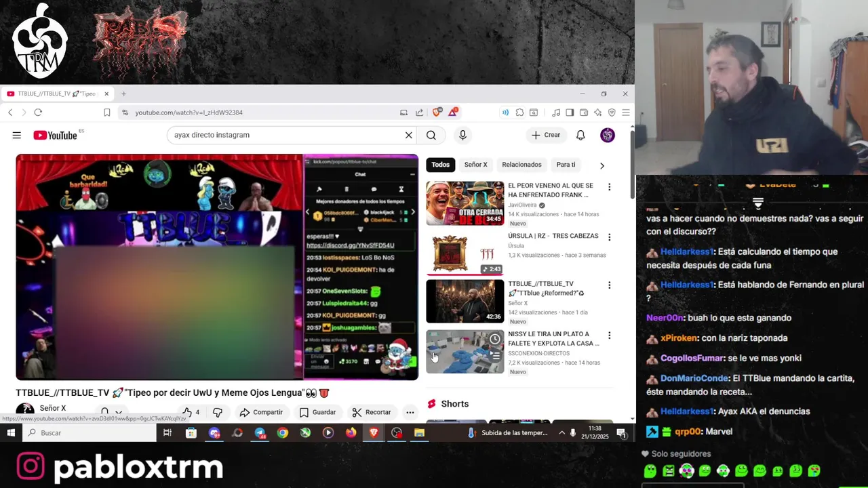The image size is (868, 488).
Task: Open Brave Rewards triangle icon
Action: click(x=453, y=112)
